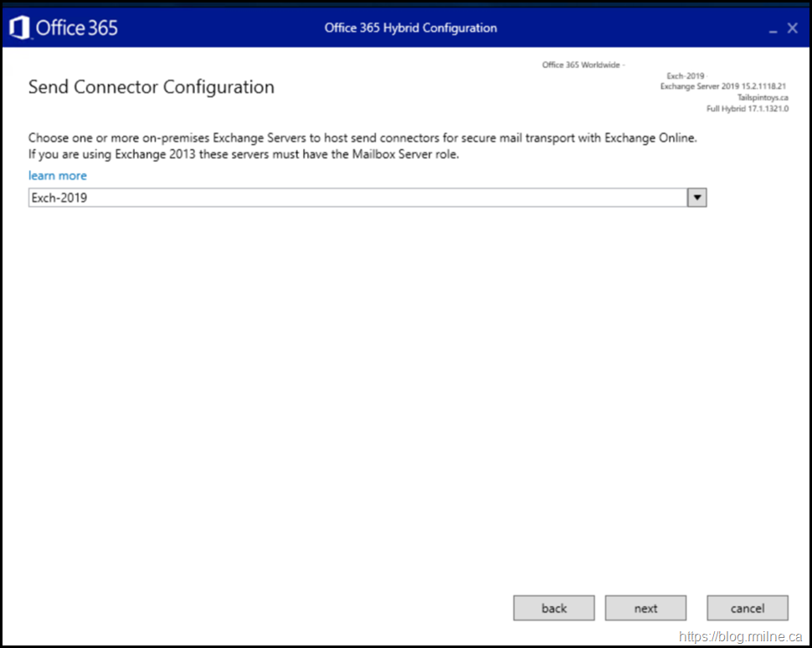
Task: Click the Exchange Server 2019 version text
Action: [x=723, y=86]
